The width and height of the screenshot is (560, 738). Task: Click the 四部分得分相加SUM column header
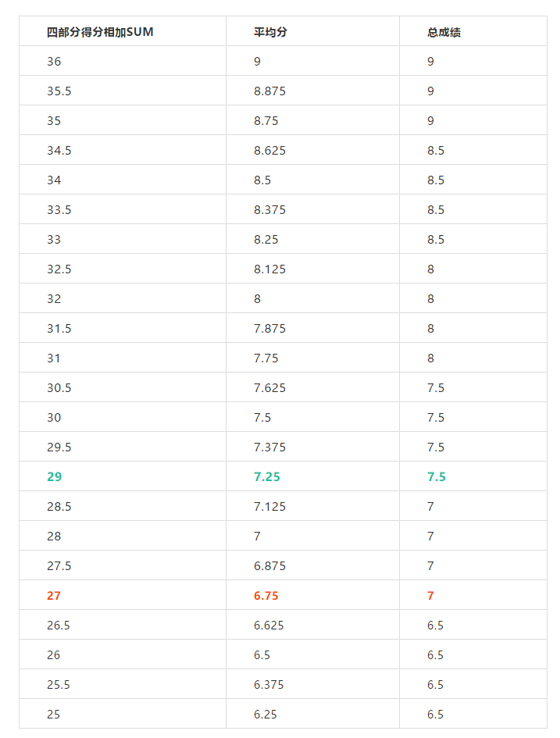[x=123, y=31]
